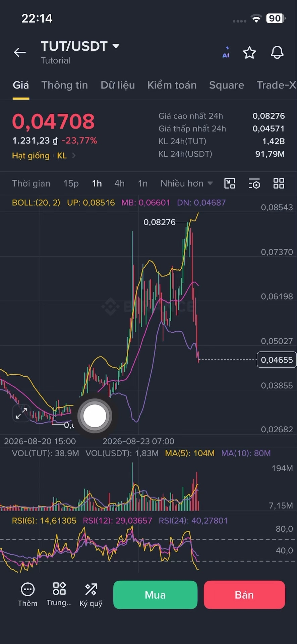Tap the DN: 0,04687 Bollinger value
Image resolution: width=297 pixels, height=644 pixels.
[x=201, y=203]
